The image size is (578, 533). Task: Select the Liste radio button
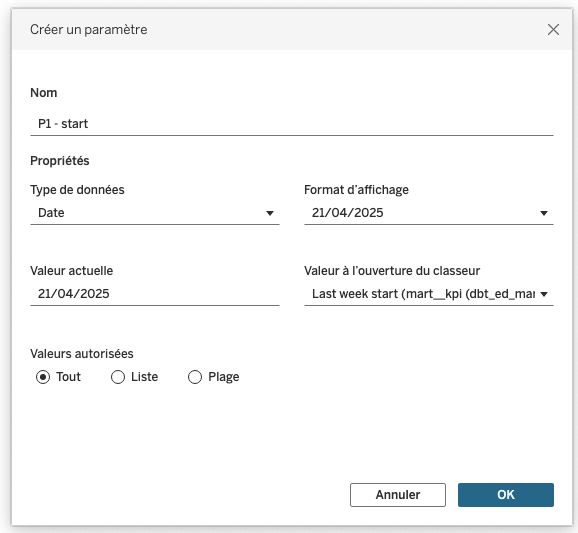coord(118,377)
